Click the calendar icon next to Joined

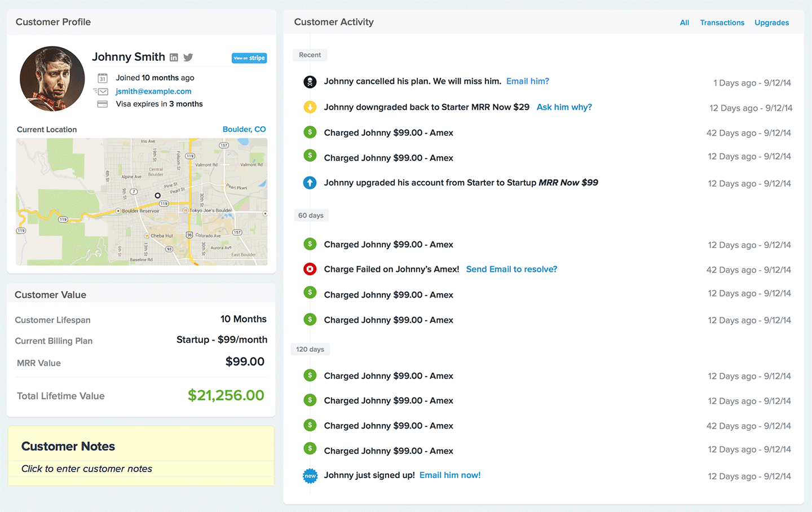tap(103, 78)
